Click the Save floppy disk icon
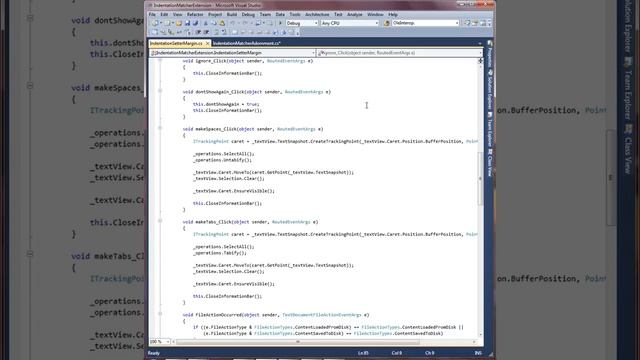640x360 pixels. click(x=187, y=23)
